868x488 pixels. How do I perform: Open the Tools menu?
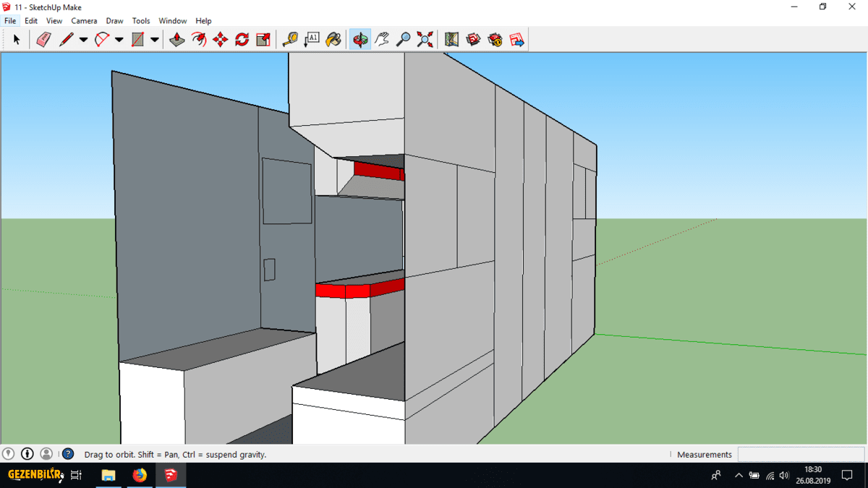[141, 21]
